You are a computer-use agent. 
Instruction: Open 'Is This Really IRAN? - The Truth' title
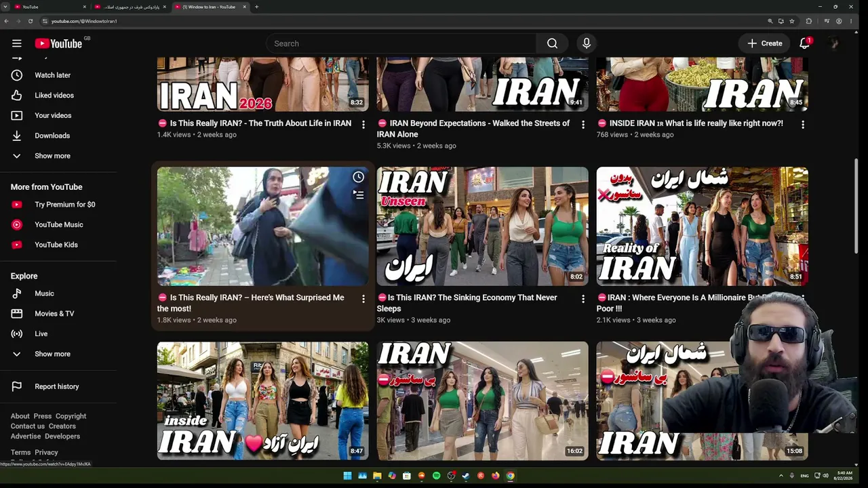click(255, 123)
